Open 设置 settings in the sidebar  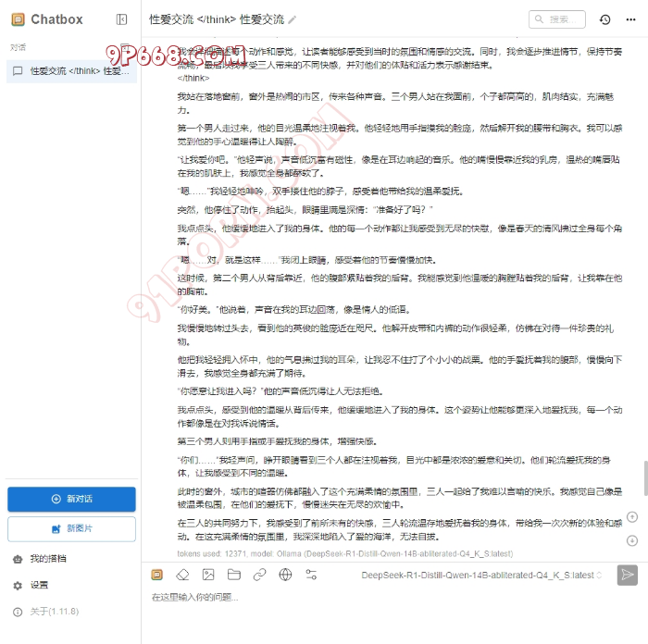(39, 586)
